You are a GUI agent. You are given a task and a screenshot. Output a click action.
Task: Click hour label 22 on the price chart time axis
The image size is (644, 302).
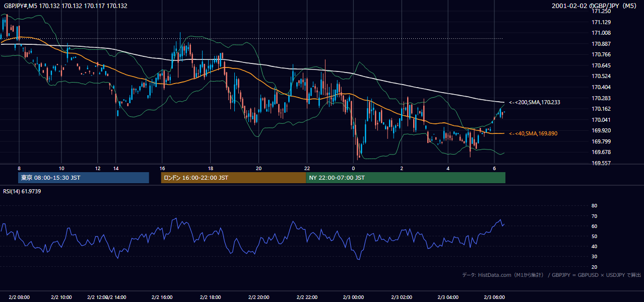[307, 168]
